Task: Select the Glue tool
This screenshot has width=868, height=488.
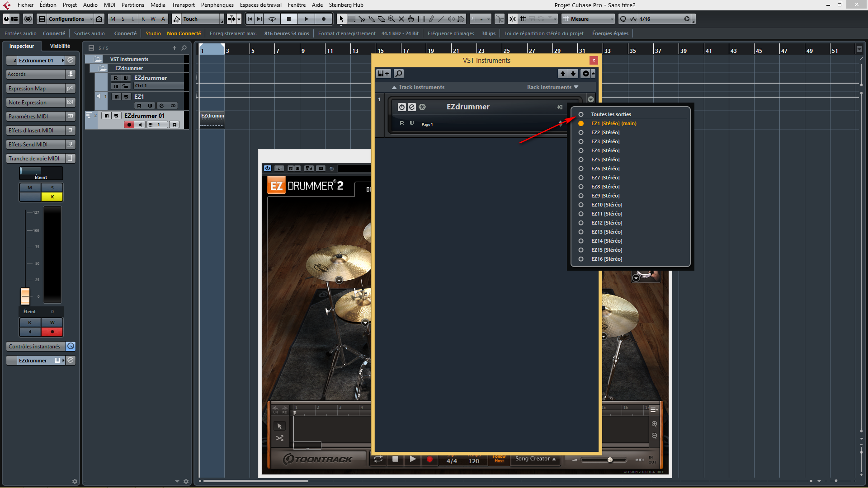Action: click(x=372, y=19)
